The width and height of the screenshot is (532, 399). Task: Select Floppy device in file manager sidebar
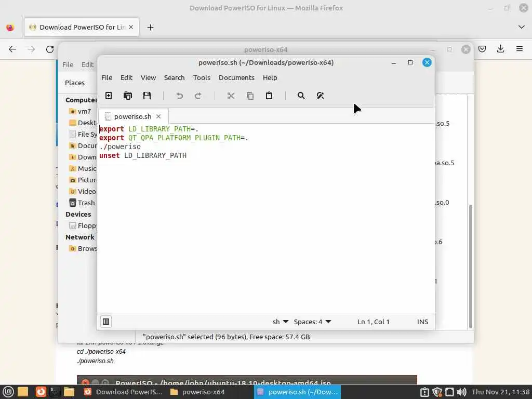click(x=83, y=225)
